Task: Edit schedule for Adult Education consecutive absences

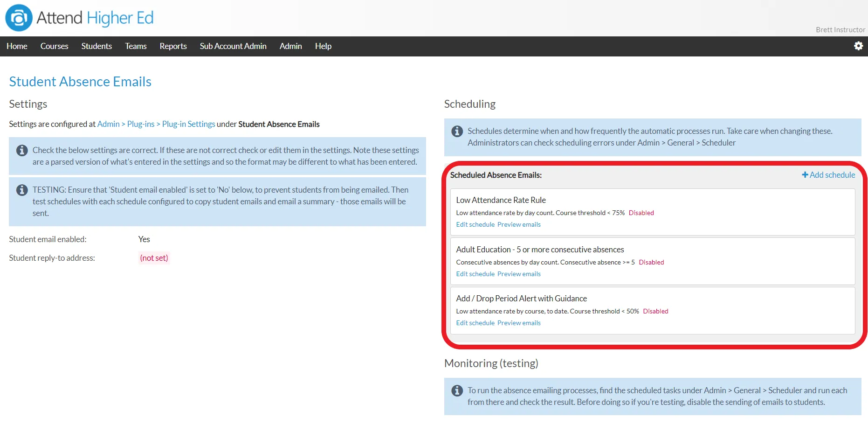Action: [475, 274]
